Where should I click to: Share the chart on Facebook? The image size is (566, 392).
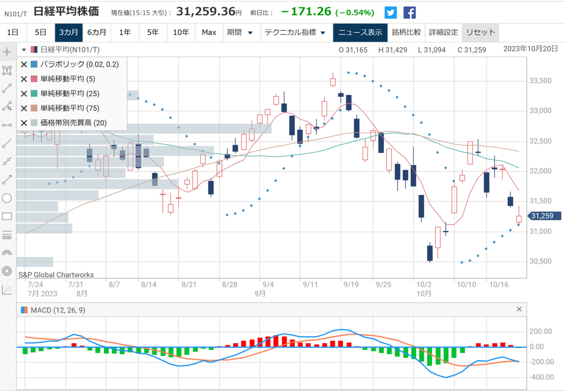(409, 13)
